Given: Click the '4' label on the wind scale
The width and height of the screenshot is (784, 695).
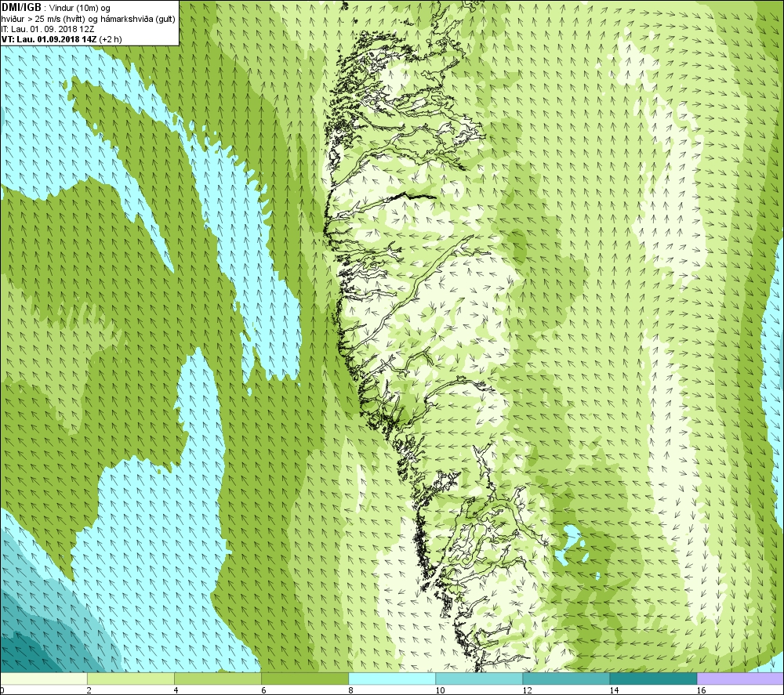Looking at the screenshot, I should pyautogui.click(x=176, y=690).
